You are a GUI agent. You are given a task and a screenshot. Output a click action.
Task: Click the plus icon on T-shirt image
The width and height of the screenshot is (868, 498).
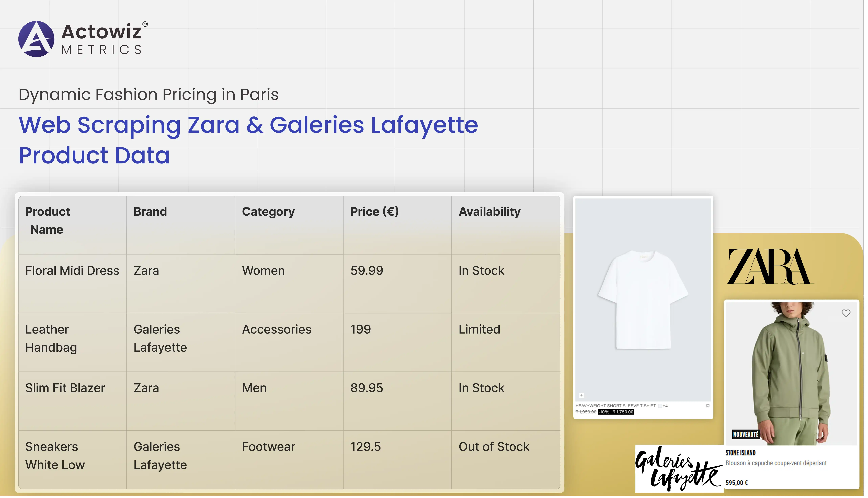coord(581,395)
